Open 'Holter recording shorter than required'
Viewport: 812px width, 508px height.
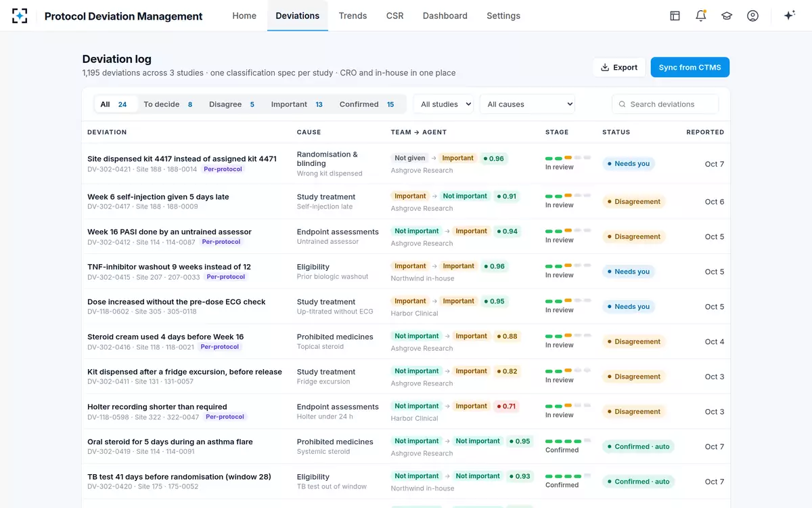[157, 407]
